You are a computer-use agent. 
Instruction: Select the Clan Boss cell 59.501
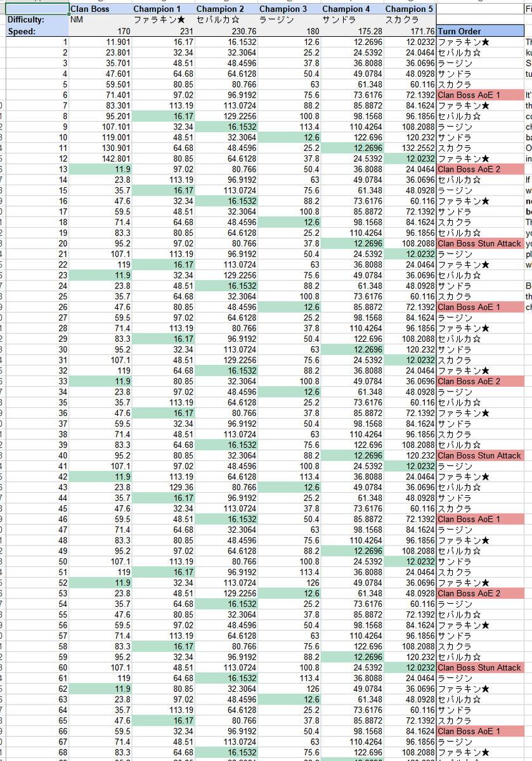click(x=100, y=84)
